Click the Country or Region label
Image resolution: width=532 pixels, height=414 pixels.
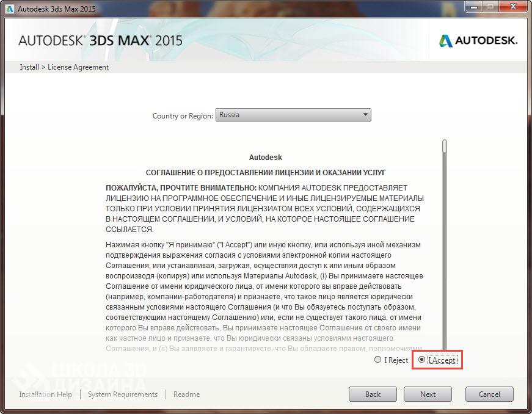(183, 115)
